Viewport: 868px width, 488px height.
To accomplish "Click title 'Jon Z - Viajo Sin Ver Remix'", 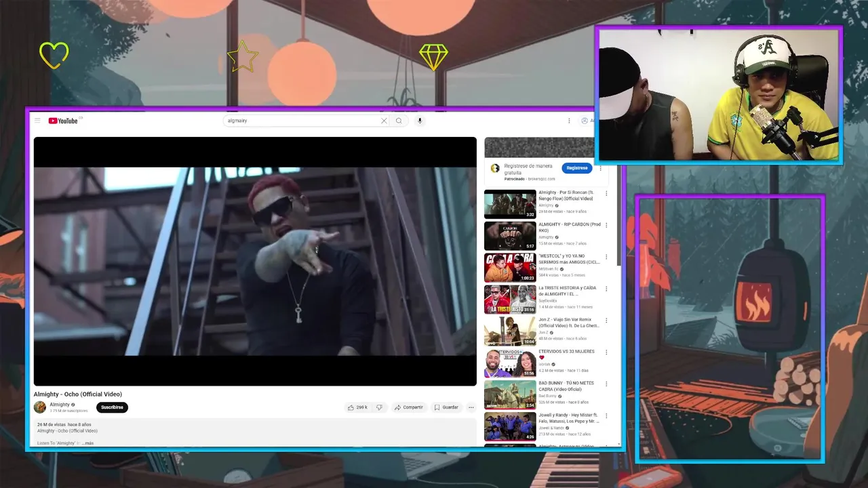I will click(x=569, y=323).
